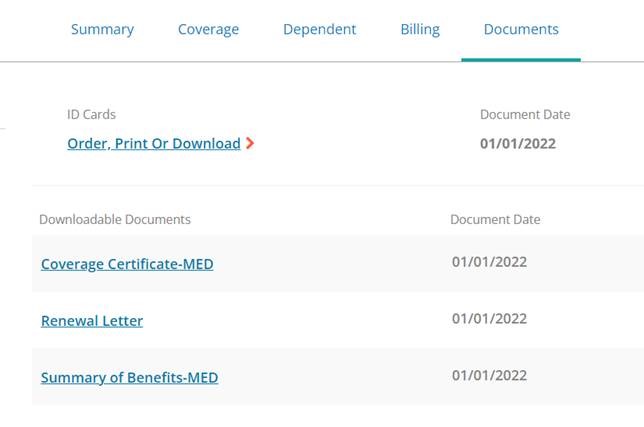Click the red chevron arrow icon
The image size is (644, 427).
(x=250, y=143)
